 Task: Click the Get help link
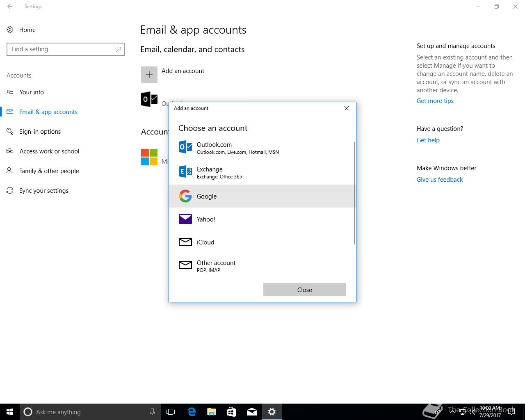pos(428,140)
